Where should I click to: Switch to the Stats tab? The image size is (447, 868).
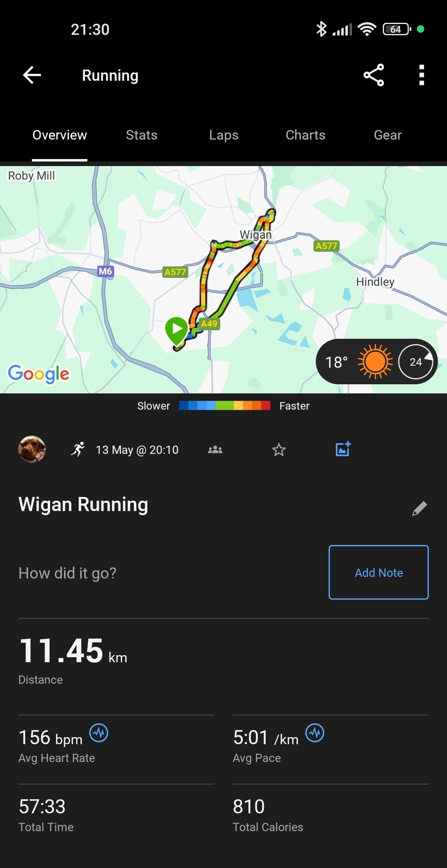tap(142, 135)
